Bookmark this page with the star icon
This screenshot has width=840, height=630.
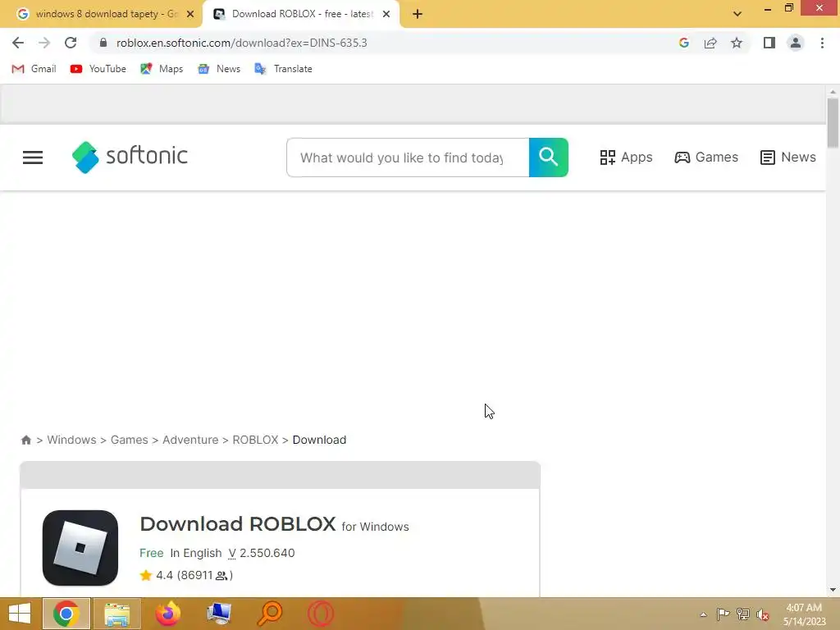pyautogui.click(x=737, y=43)
